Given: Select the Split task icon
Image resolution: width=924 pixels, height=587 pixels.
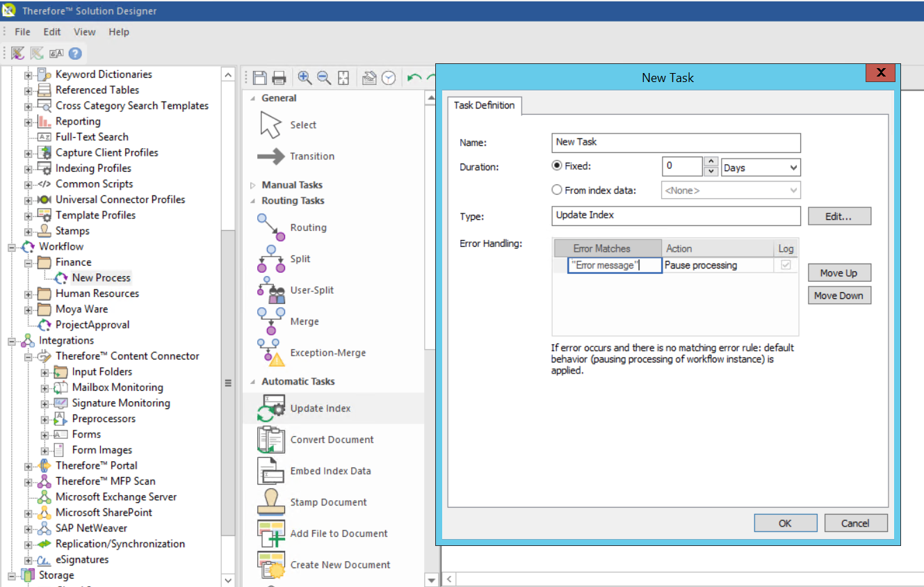Looking at the screenshot, I should click(x=271, y=259).
